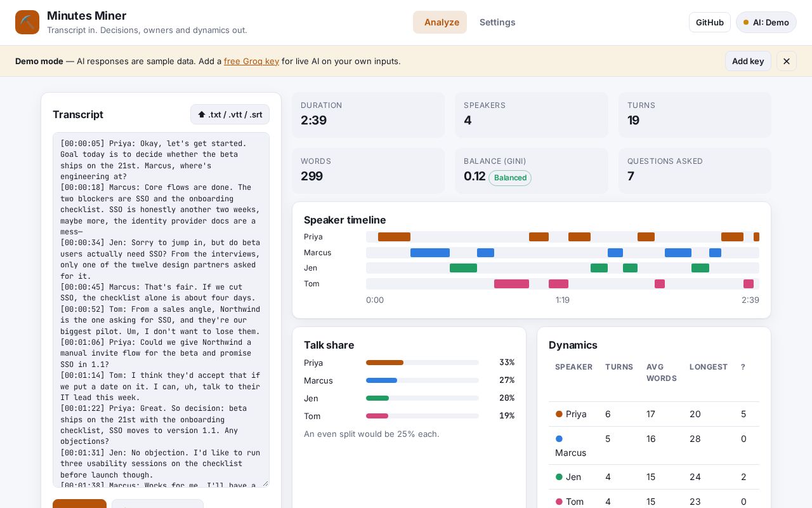Click Priya's 33% talk share value
812x508 pixels.
[507, 363]
